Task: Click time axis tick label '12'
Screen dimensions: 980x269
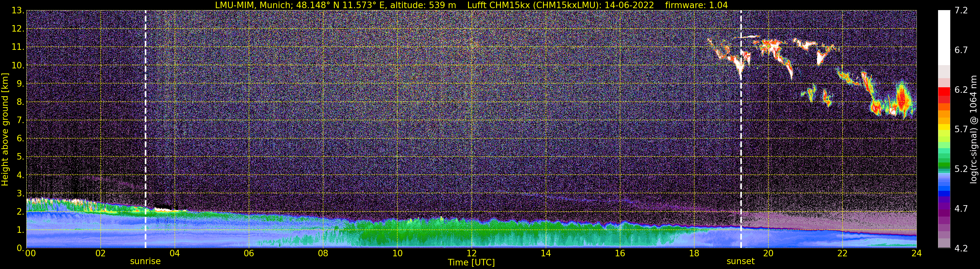Action: pyautogui.click(x=471, y=254)
